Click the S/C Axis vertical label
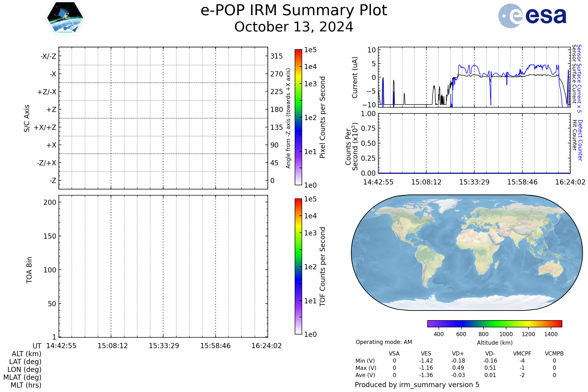Screen dimensions: 588x392 pyautogui.click(x=27, y=118)
